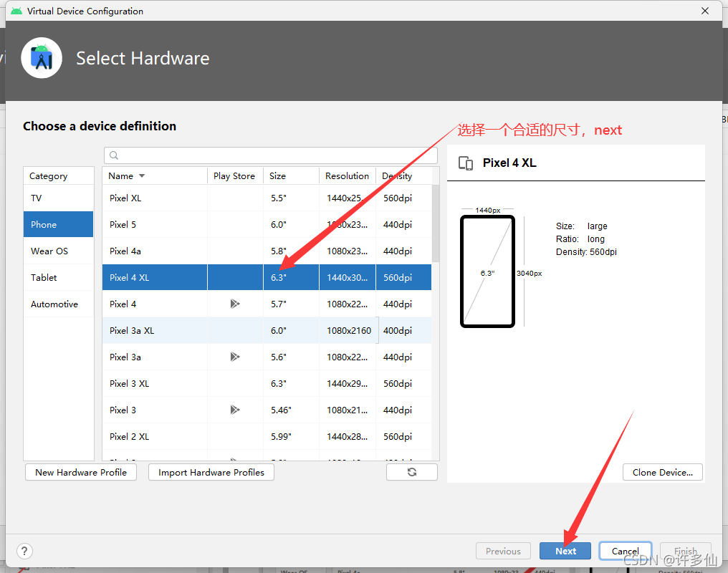Select the Pixel 3 device name
This screenshot has width=728, height=573.
[123, 410]
